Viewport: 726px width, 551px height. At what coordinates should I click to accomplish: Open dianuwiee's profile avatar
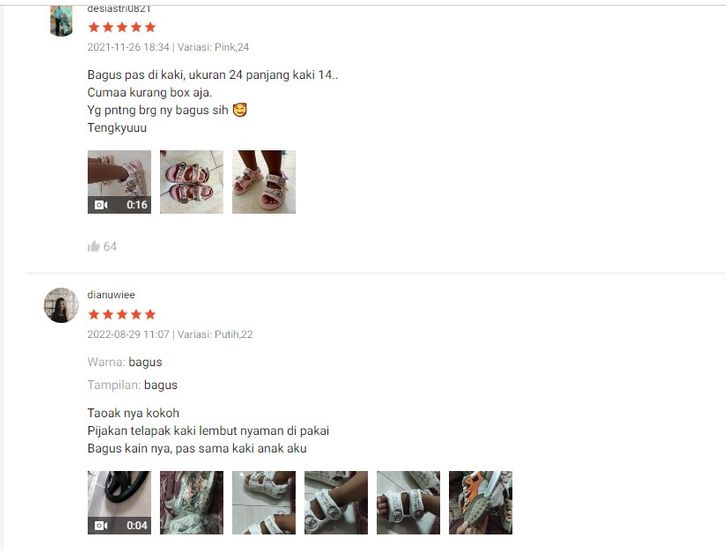(61, 305)
